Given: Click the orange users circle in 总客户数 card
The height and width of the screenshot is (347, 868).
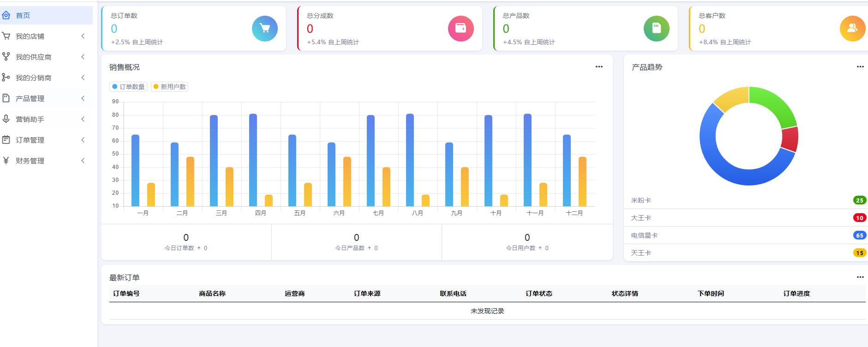Looking at the screenshot, I should [853, 29].
